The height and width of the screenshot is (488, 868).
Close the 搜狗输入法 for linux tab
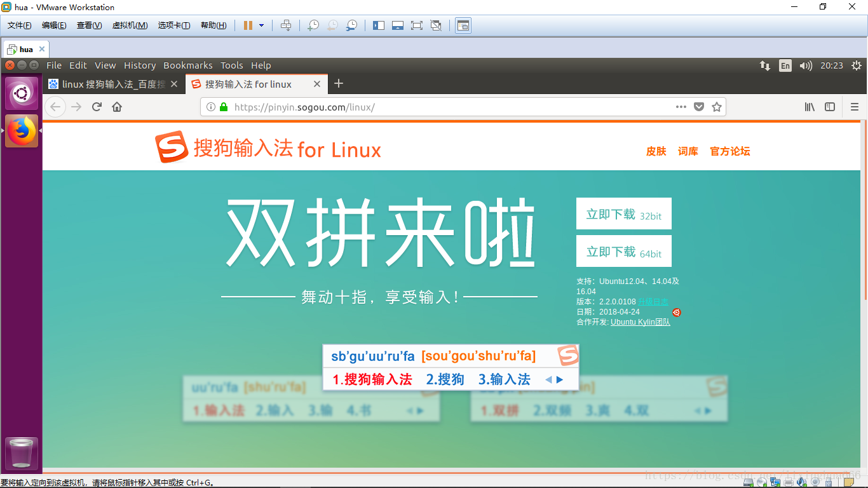pyautogui.click(x=317, y=84)
